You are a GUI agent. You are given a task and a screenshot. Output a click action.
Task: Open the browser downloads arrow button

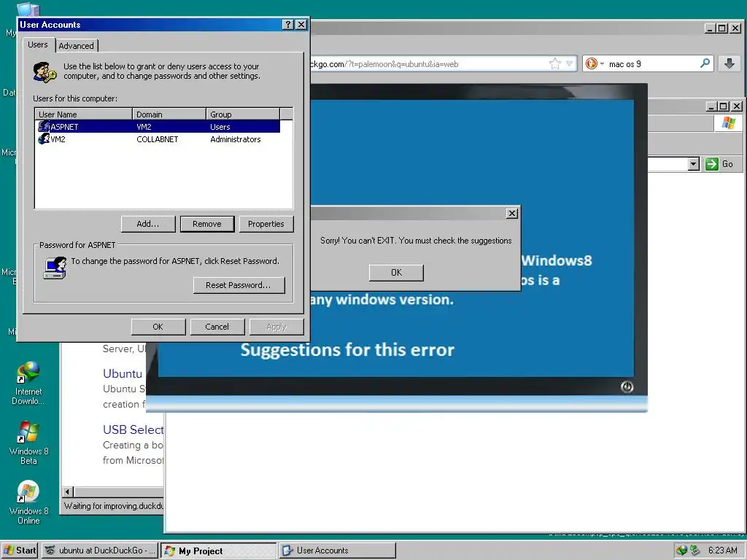click(x=729, y=63)
